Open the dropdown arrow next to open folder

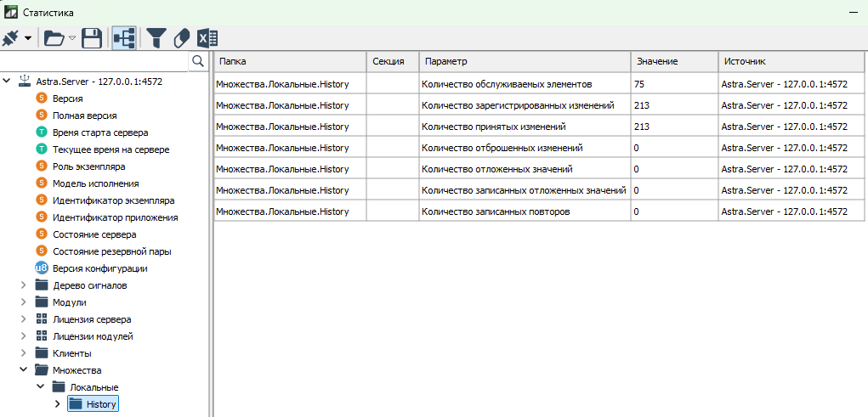pyautogui.click(x=72, y=38)
